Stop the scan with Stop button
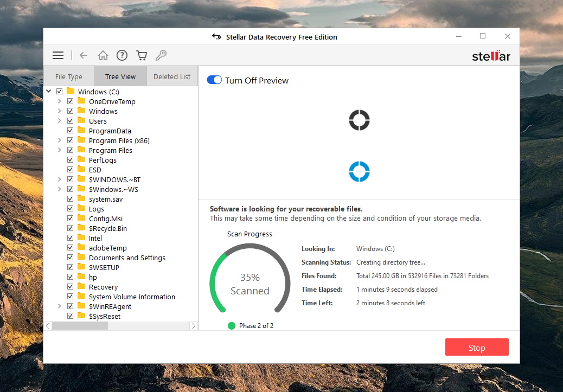Image resolution: width=563 pixels, height=392 pixels. pyautogui.click(x=477, y=347)
